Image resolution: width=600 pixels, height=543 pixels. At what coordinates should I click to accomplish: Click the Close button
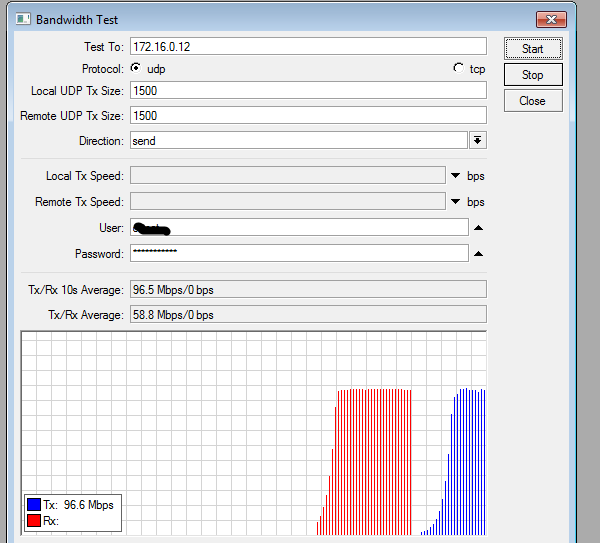[533, 101]
